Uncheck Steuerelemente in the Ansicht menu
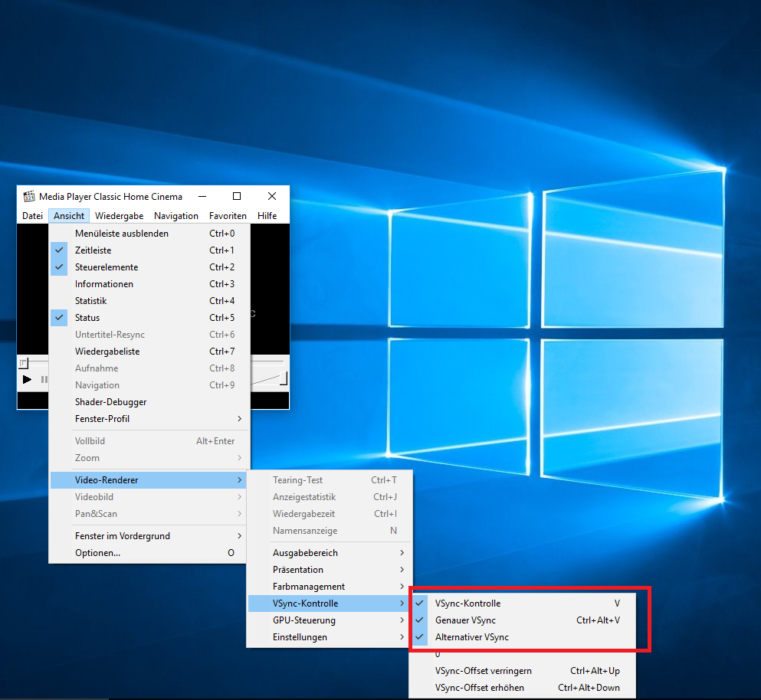This screenshot has width=761, height=700. [x=149, y=267]
